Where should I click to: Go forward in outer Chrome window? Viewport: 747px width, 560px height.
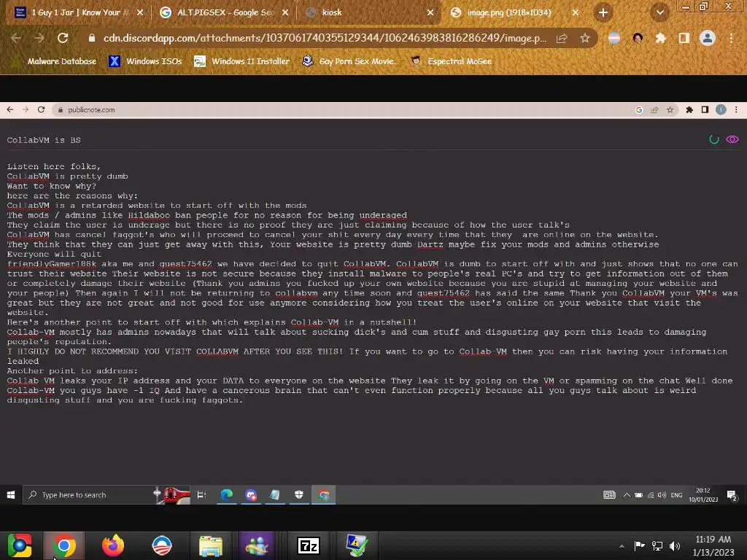(39, 38)
